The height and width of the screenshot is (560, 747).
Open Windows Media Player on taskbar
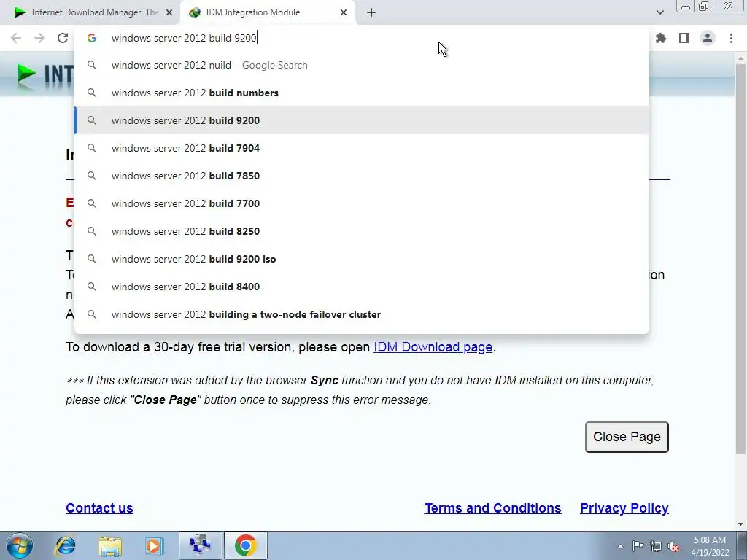coord(155,545)
